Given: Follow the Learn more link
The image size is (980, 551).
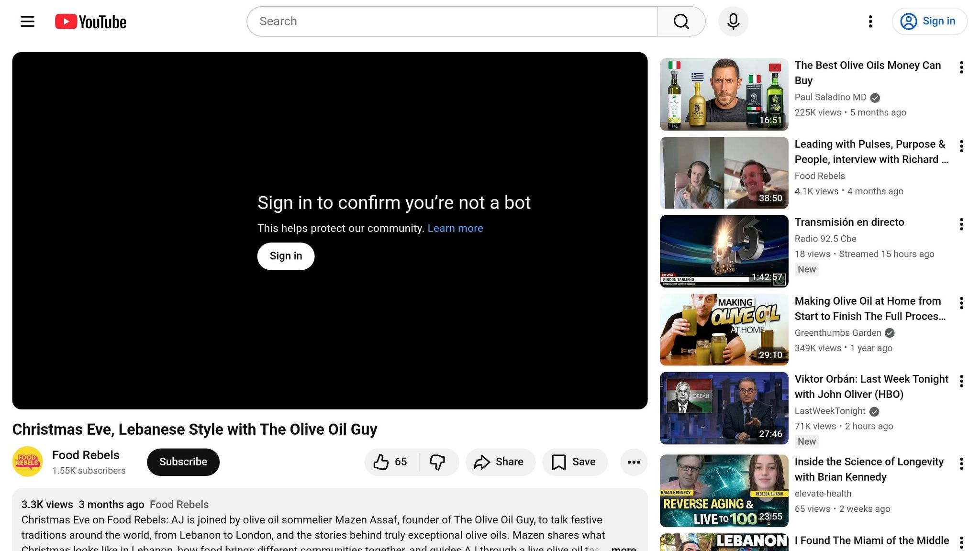Looking at the screenshot, I should point(455,228).
